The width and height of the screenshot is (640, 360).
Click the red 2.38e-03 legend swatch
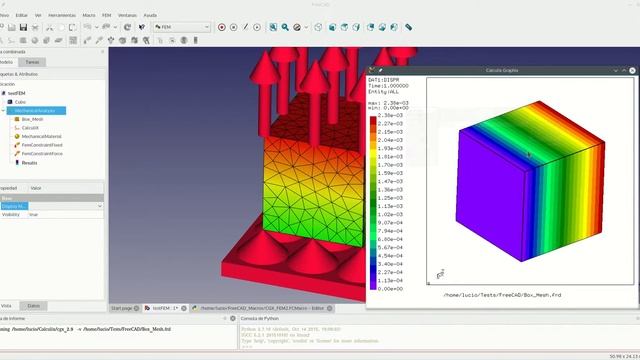(373, 120)
